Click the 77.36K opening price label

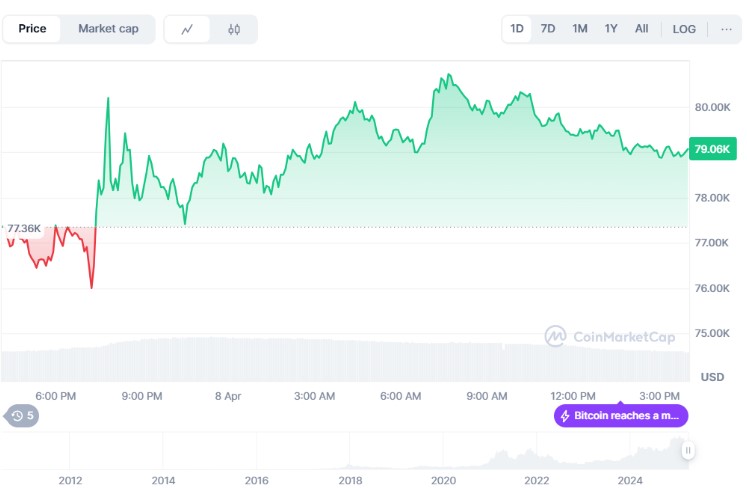pos(24,229)
